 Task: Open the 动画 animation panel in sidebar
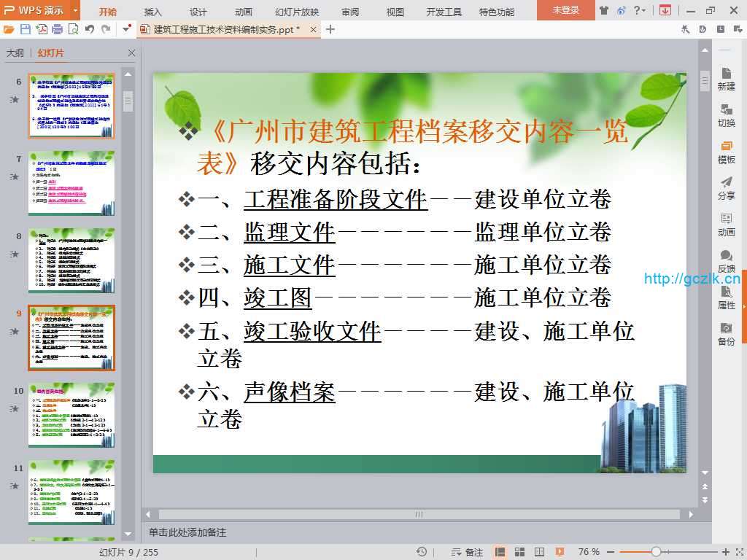pos(726,225)
